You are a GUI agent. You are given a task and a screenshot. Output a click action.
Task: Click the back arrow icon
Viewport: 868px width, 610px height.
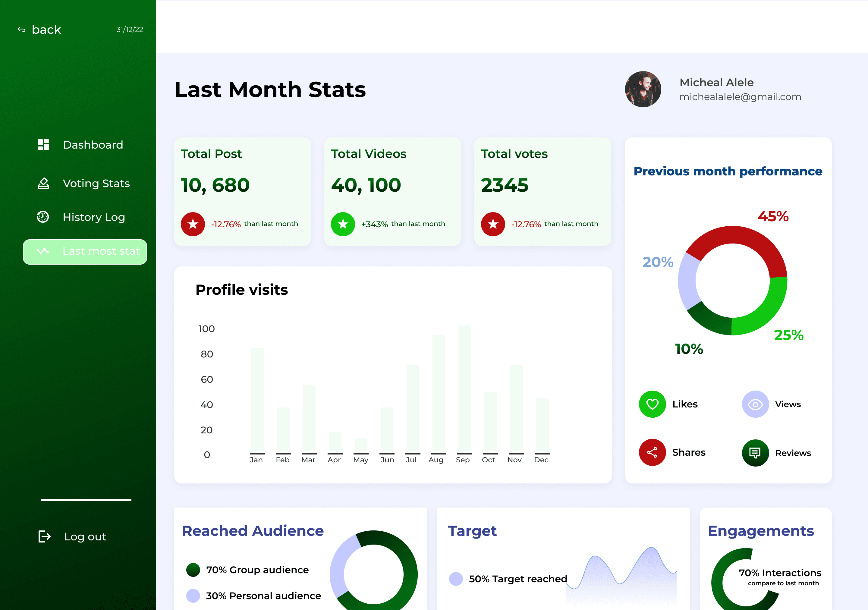pyautogui.click(x=21, y=30)
